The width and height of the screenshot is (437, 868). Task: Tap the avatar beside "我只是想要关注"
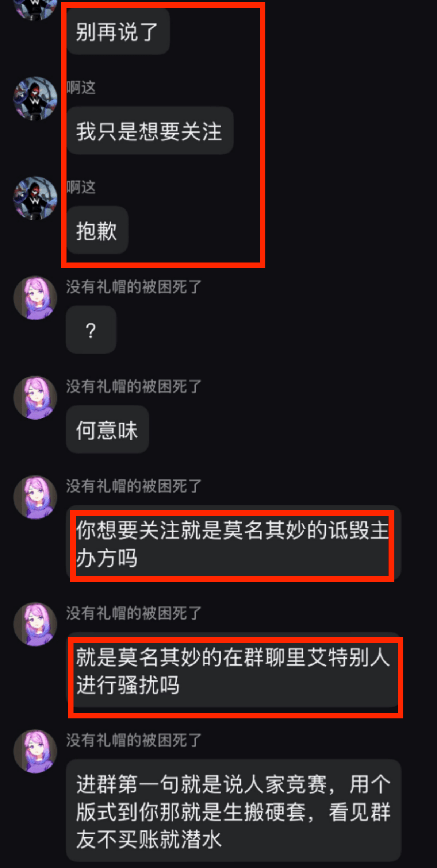tap(35, 99)
